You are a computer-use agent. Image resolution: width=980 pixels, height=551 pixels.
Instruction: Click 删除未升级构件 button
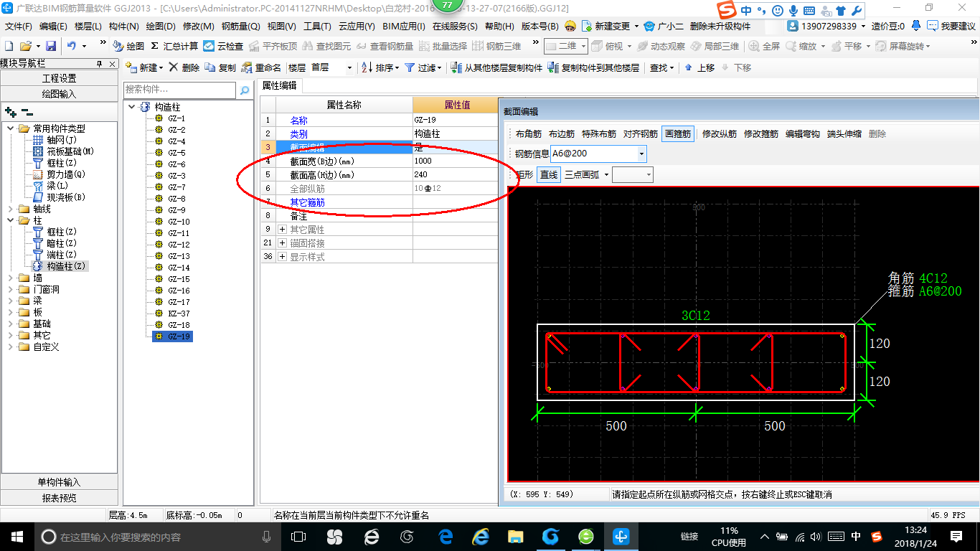point(720,26)
